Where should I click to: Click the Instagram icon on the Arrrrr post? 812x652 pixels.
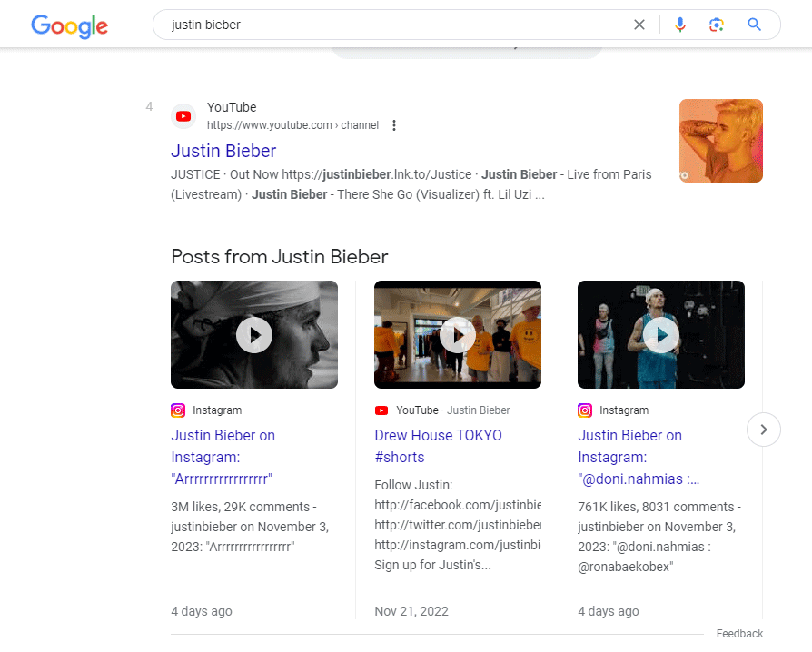pos(178,410)
